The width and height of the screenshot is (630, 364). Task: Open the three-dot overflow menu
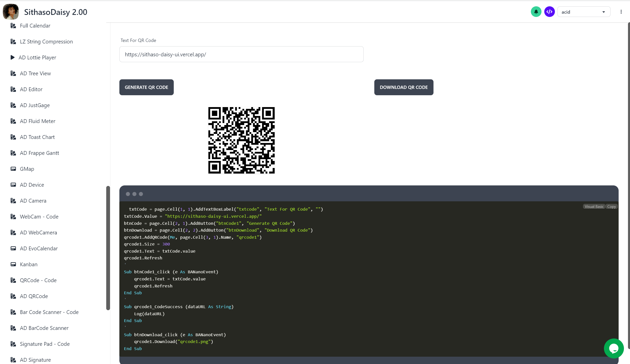tap(621, 12)
